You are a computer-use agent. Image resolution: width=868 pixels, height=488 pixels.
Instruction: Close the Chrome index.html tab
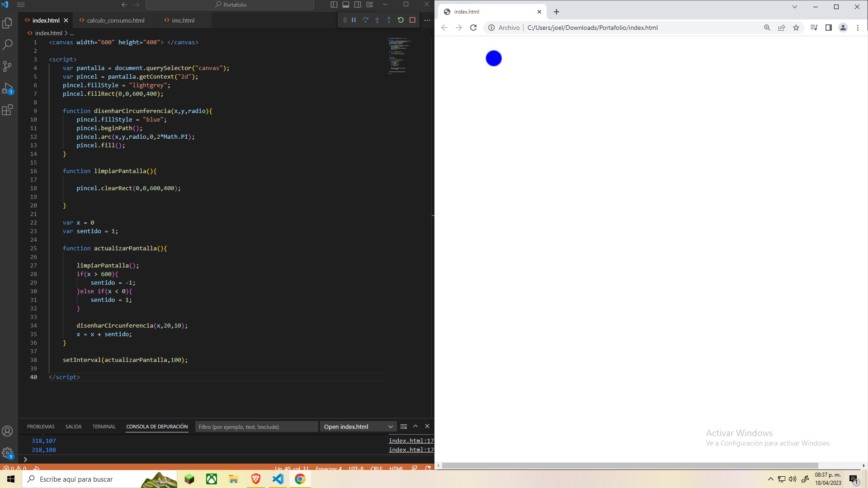[x=539, y=12]
